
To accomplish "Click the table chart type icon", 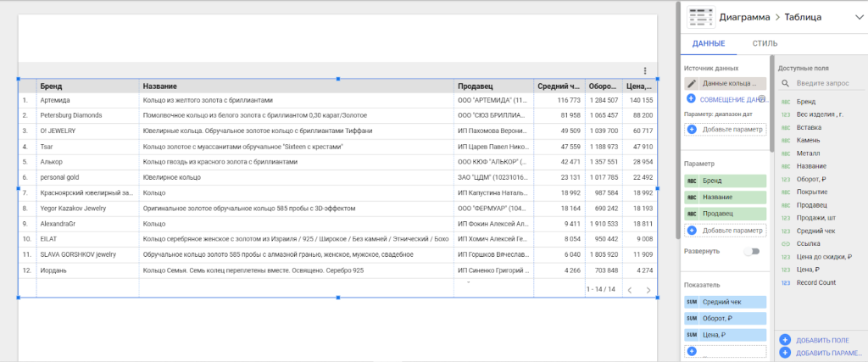I will pos(699,16).
